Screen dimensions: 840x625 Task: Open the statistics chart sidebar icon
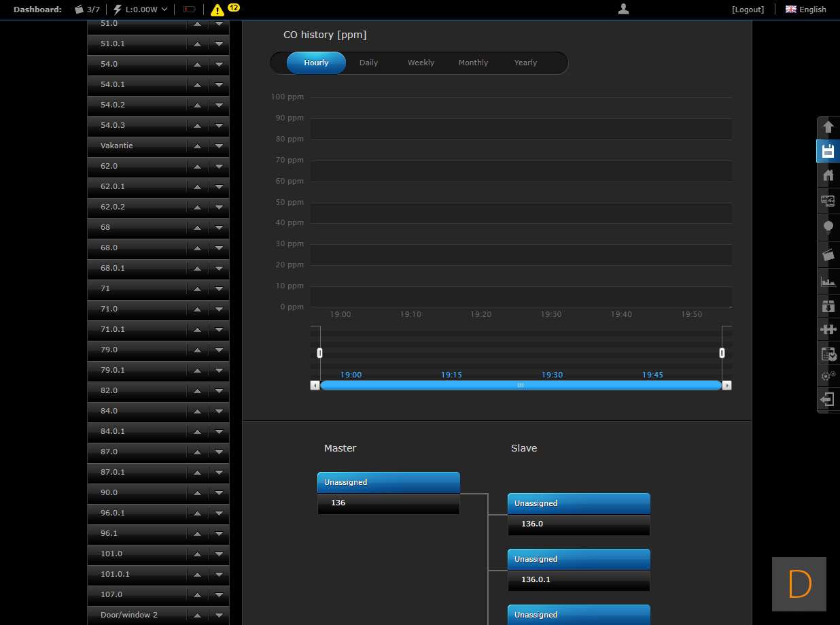828,280
